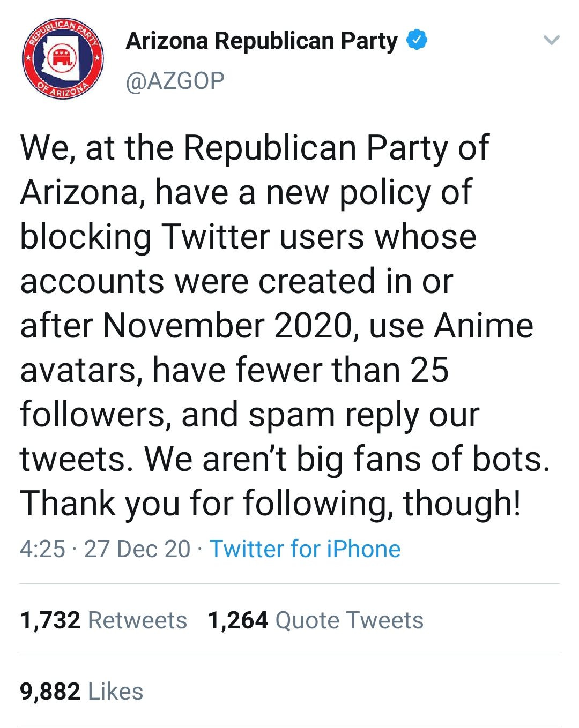Screen dimensions: 579x728
Task: Show the 1,264 Quote Tweets
Action: pos(315,620)
